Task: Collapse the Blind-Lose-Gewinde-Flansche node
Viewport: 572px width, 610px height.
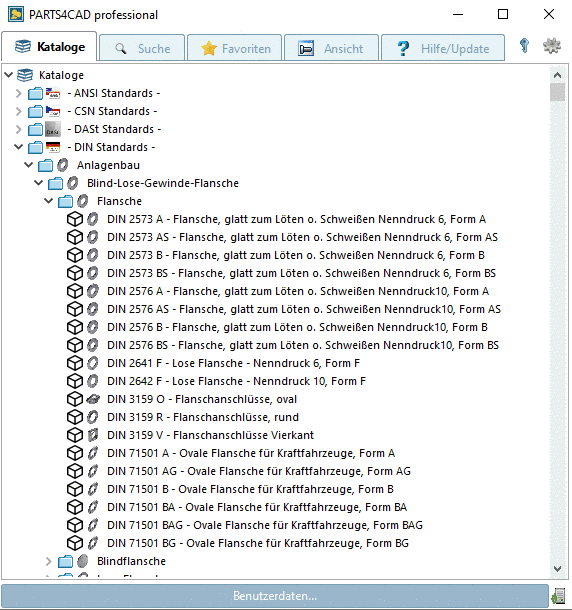Action: coord(39,182)
